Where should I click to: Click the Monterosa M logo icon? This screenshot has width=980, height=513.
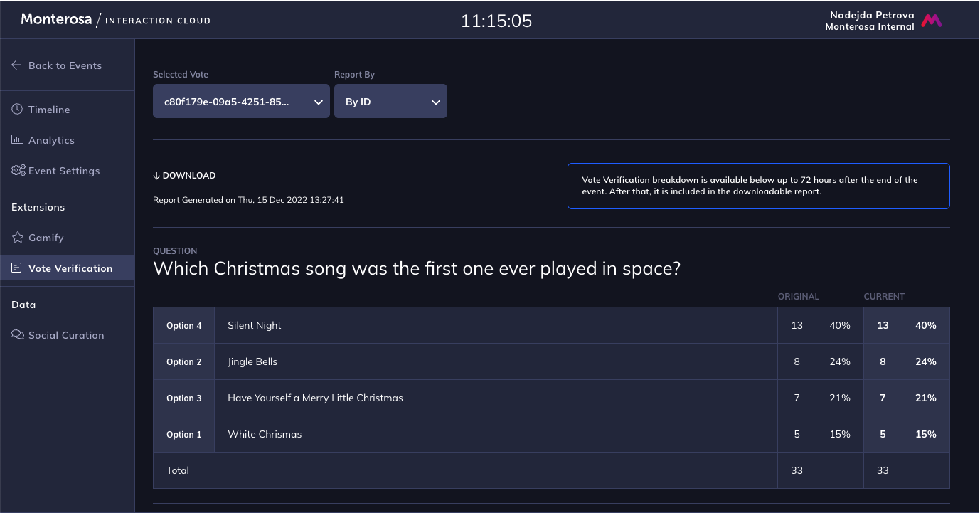tap(932, 21)
